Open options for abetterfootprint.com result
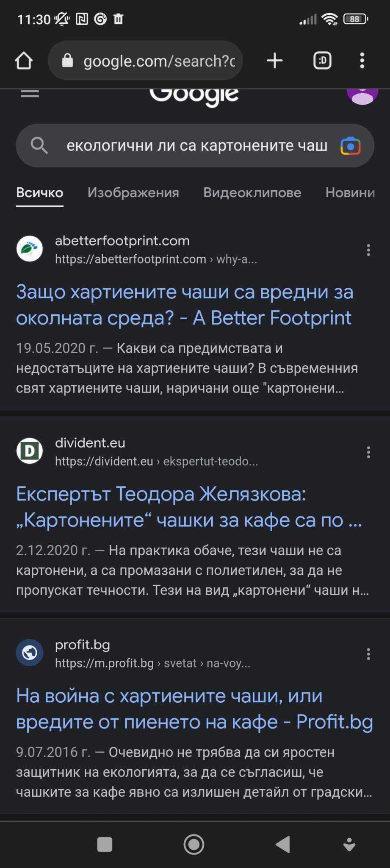This screenshot has height=868, width=390. tap(368, 250)
